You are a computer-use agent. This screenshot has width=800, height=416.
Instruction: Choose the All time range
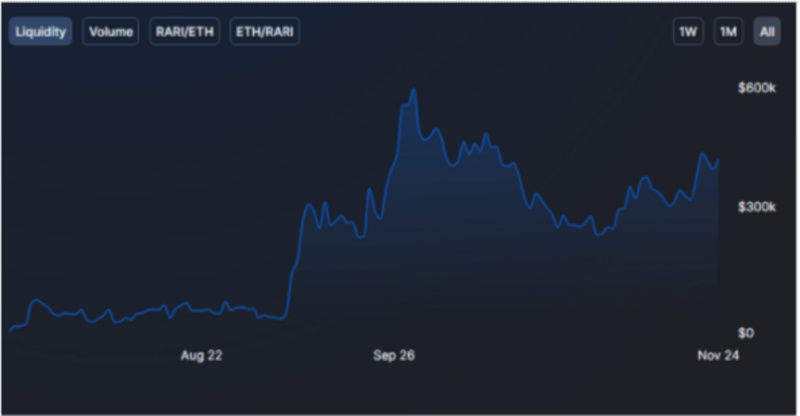(767, 32)
